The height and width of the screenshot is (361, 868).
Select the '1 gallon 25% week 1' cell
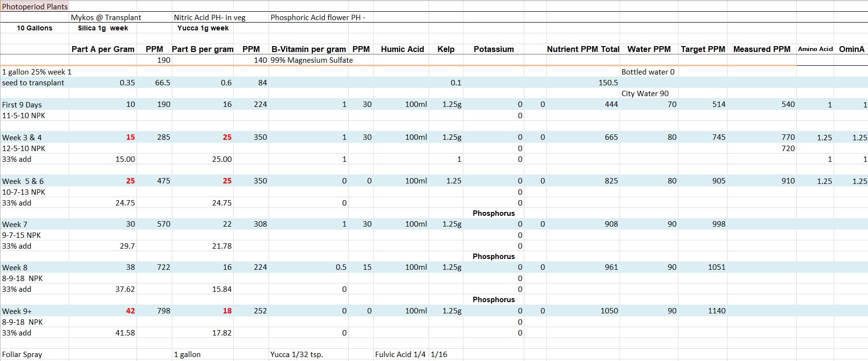37,72
